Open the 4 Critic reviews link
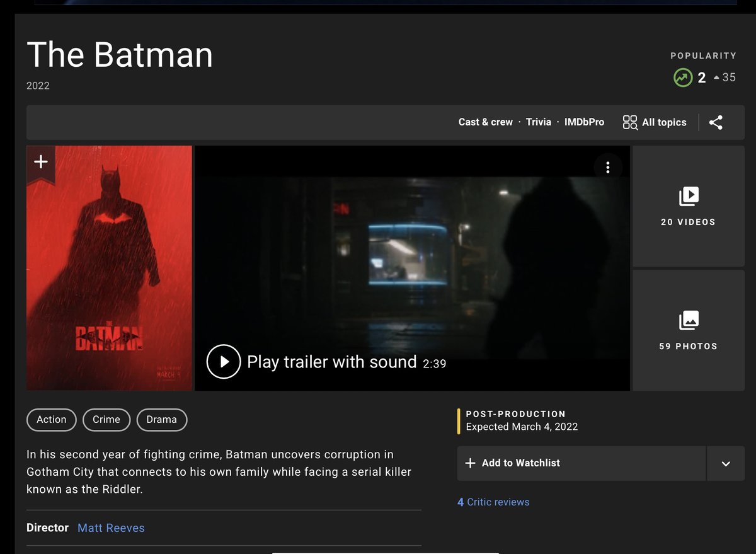Viewport: 756px width, 554px height. (493, 502)
